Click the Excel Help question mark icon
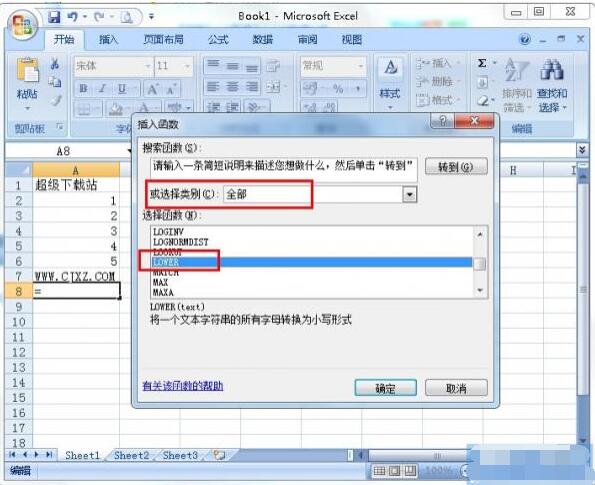Screen dimensions: 595x485 tap(525, 39)
